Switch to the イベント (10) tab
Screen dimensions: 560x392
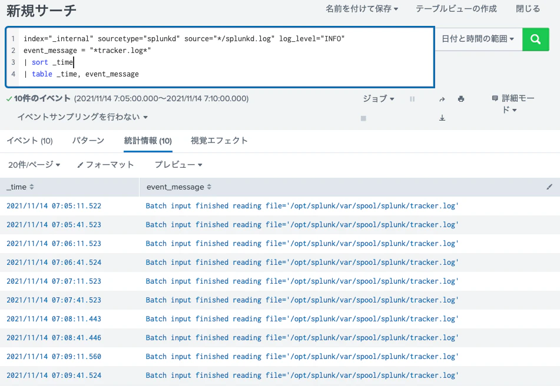[29, 141]
